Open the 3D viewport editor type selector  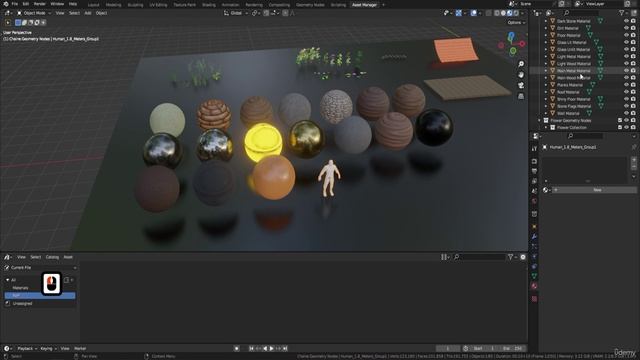coord(8,13)
